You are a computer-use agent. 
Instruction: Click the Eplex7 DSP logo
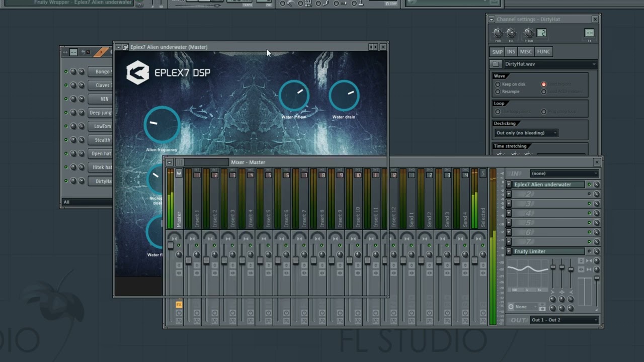(168, 72)
